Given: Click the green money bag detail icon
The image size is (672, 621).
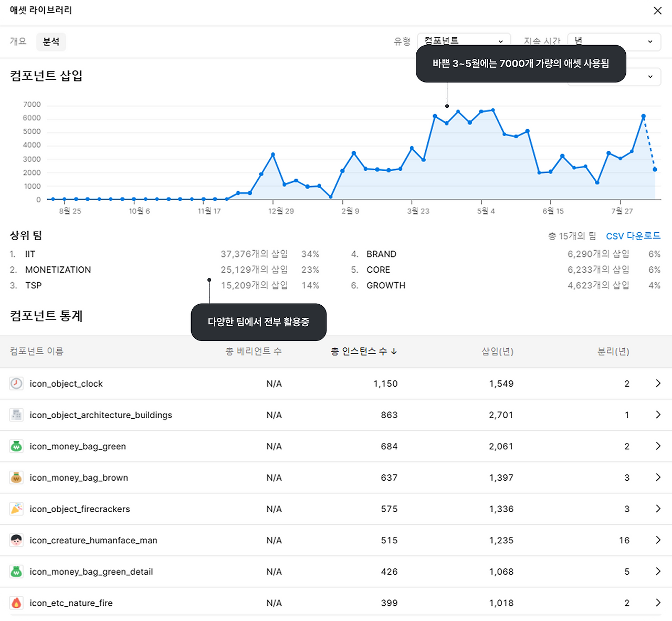Looking at the screenshot, I should (x=16, y=572).
